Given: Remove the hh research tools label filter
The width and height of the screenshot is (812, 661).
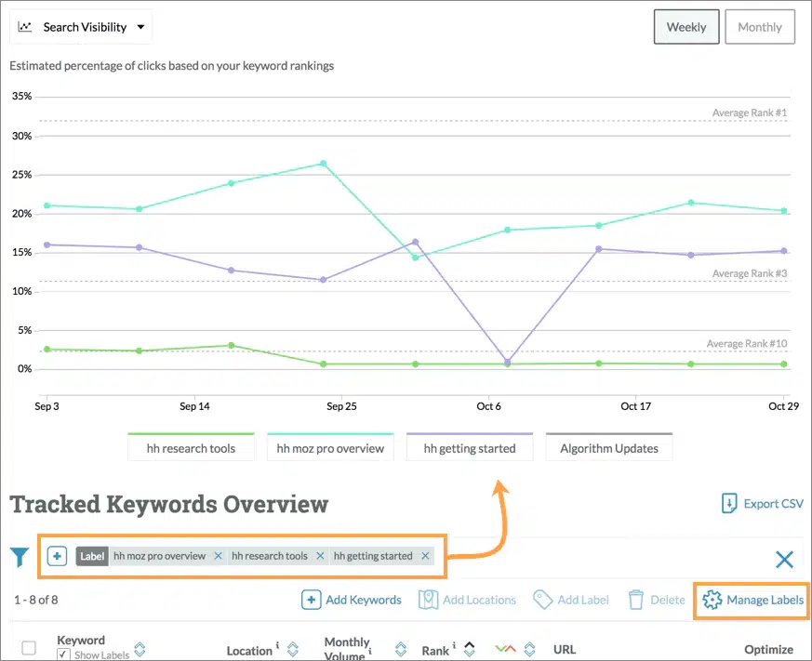Looking at the screenshot, I should (x=320, y=556).
